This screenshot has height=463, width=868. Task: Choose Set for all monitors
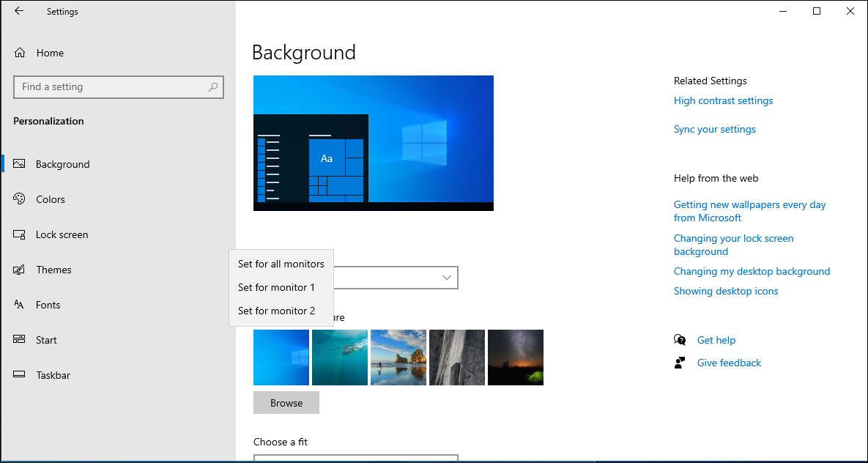click(x=281, y=264)
